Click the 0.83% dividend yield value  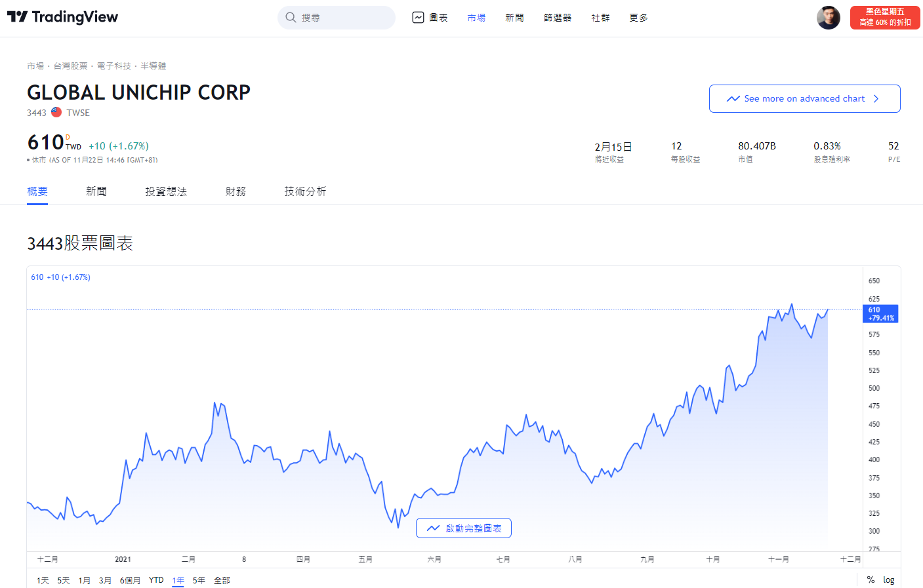827,146
